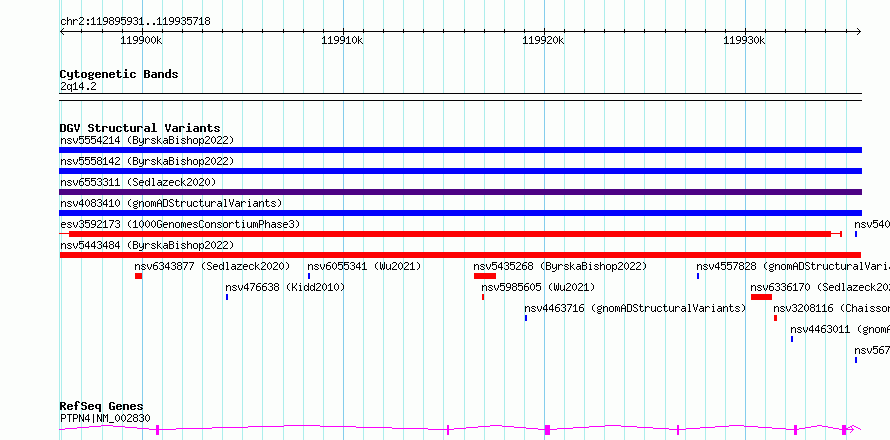This screenshot has height=440, width=890.
Task: Click the blue marker under nsv4463011
Action: [x=792, y=339]
